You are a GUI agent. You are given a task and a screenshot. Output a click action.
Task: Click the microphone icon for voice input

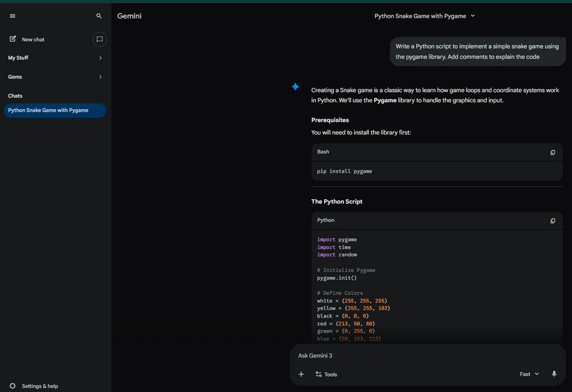554,374
